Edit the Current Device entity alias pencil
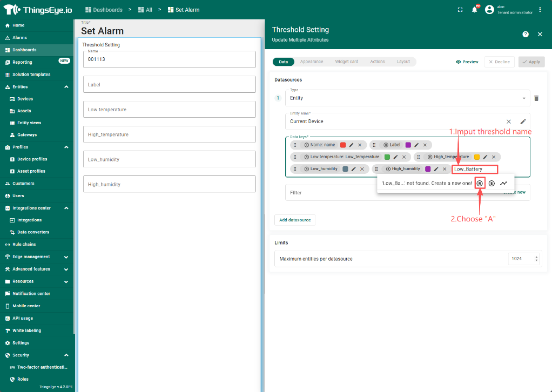Screen dimensions: 552x392 click(x=523, y=121)
